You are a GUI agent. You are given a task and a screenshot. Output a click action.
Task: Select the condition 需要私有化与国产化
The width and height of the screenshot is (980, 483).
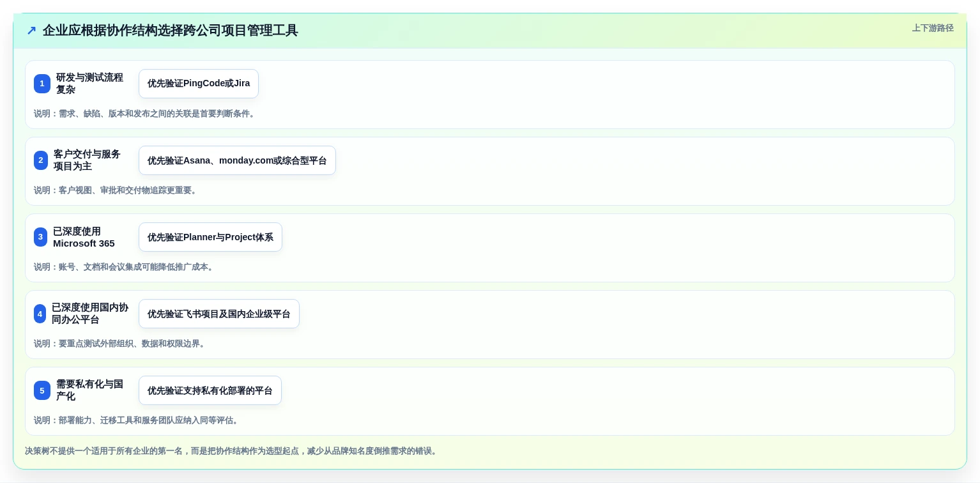pyautogui.click(x=89, y=390)
